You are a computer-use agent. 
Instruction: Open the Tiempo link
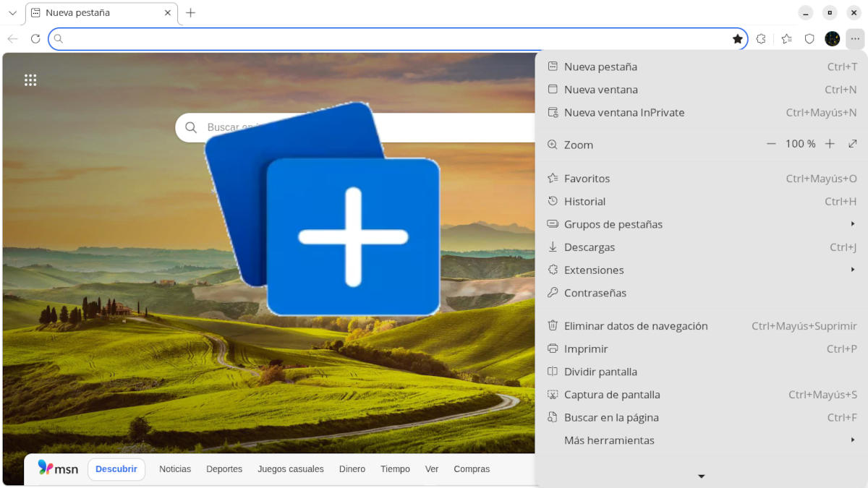pos(395,469)
